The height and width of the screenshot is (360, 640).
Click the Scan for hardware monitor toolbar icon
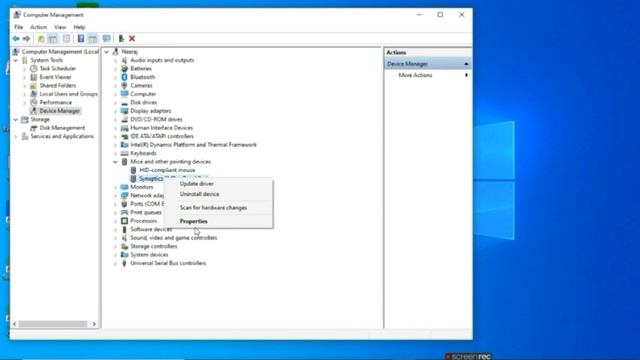[x=107, y=39]
